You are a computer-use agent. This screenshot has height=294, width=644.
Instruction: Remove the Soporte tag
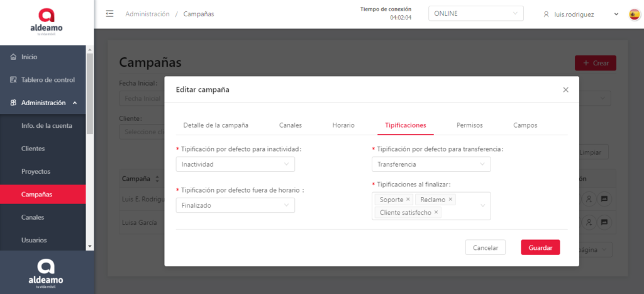(x=408, y=200)
